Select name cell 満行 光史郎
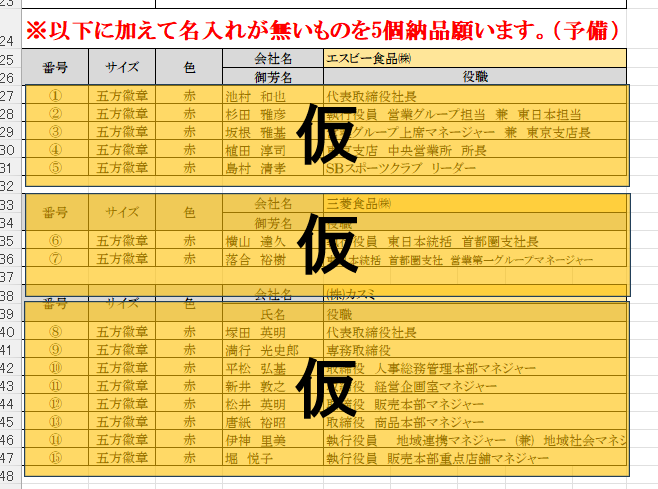This screenshot has width=658, height=489. [273, 350]
